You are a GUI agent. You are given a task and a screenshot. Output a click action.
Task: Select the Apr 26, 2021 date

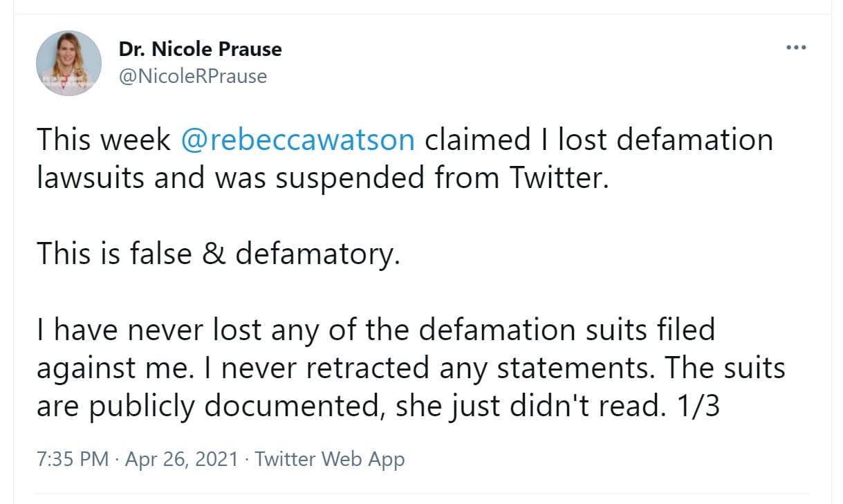(x=182, y=459)
